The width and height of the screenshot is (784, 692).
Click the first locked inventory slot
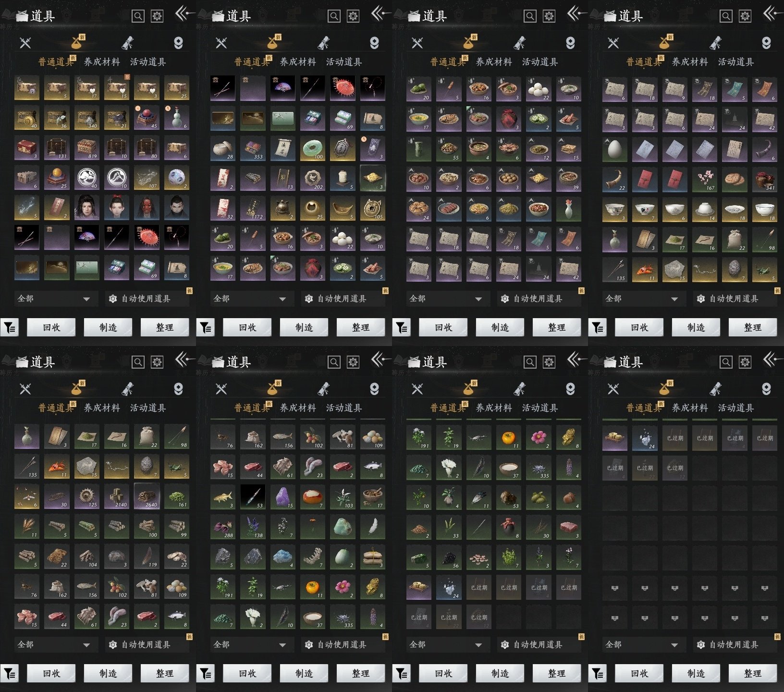point(614,588)
